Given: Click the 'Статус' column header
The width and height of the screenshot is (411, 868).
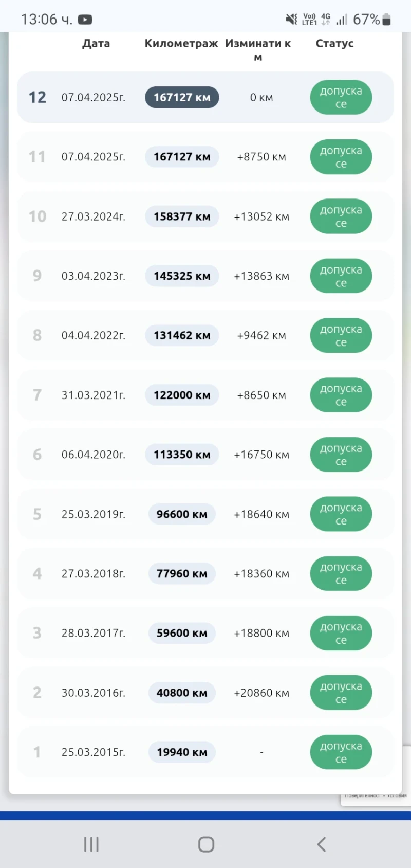Looking at the screenshot, I should tap(334, 44).
